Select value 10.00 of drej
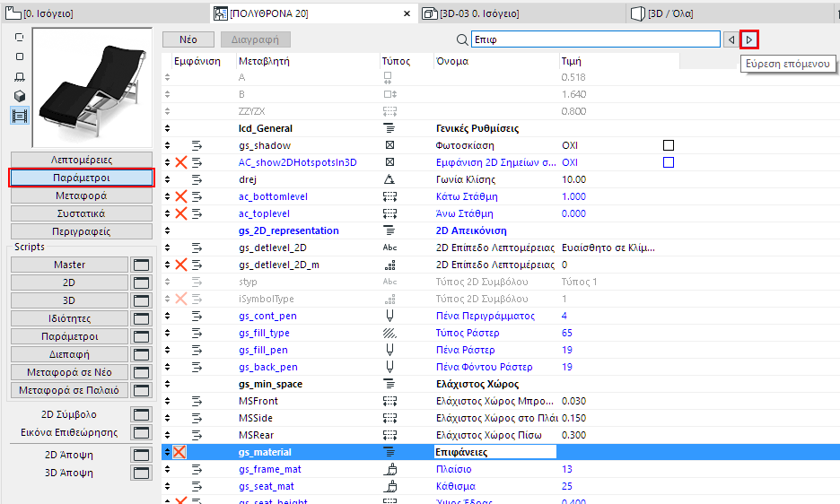The image size is (840, 504). click(573, 179)
